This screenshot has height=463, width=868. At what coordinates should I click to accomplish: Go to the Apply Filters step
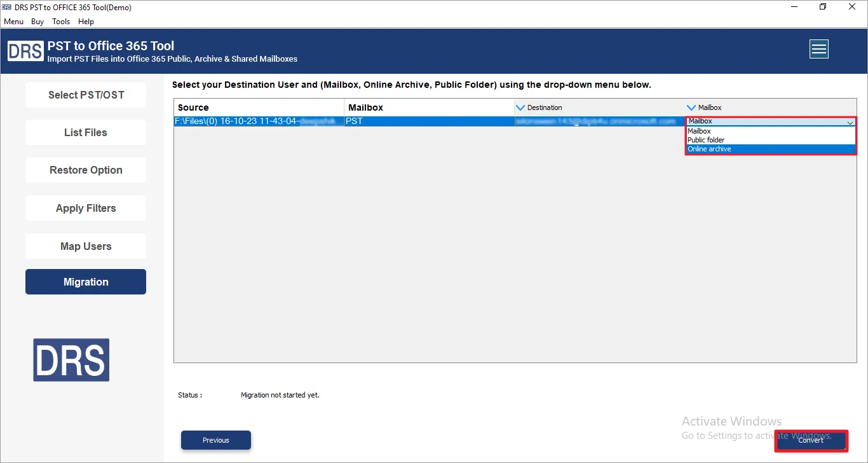[86, 208]
